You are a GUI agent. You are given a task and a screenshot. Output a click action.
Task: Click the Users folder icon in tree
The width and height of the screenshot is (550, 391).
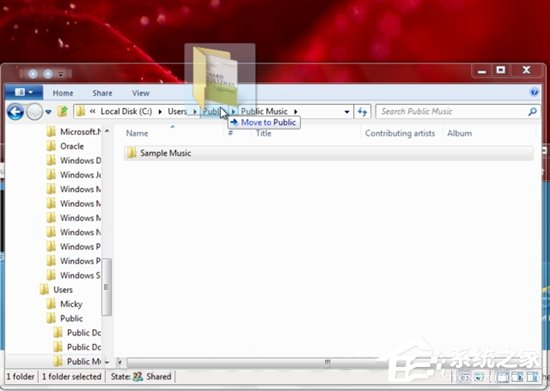coord(44,289)
